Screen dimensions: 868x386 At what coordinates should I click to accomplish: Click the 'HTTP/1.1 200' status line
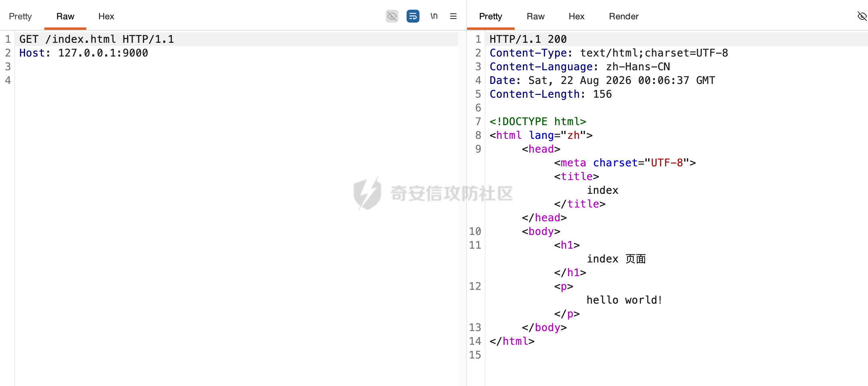528,39
